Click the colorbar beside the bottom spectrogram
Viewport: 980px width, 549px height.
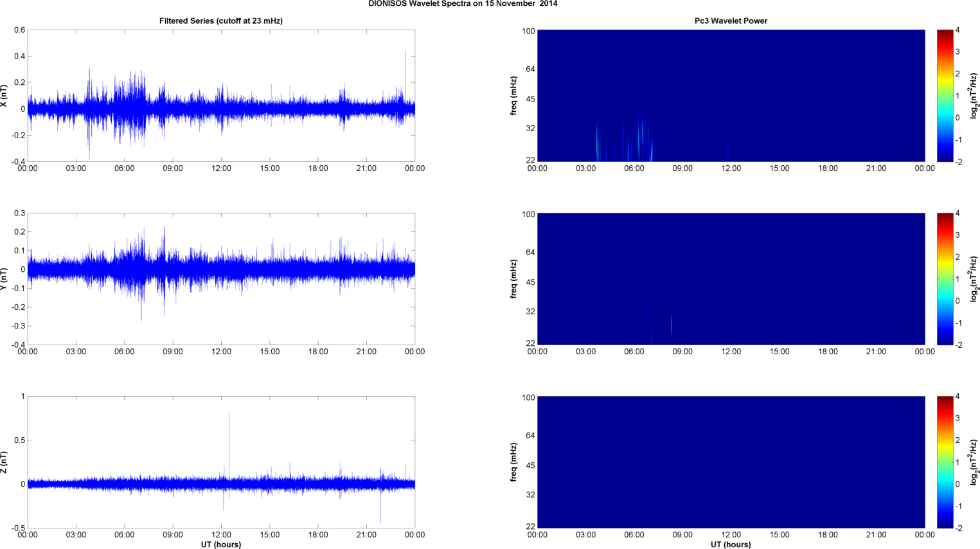tap(945, 462)
